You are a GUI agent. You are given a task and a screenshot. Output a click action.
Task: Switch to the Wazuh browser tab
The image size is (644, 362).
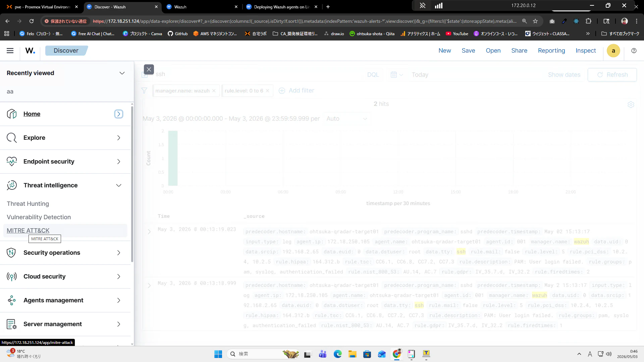(x=201, y=7)
